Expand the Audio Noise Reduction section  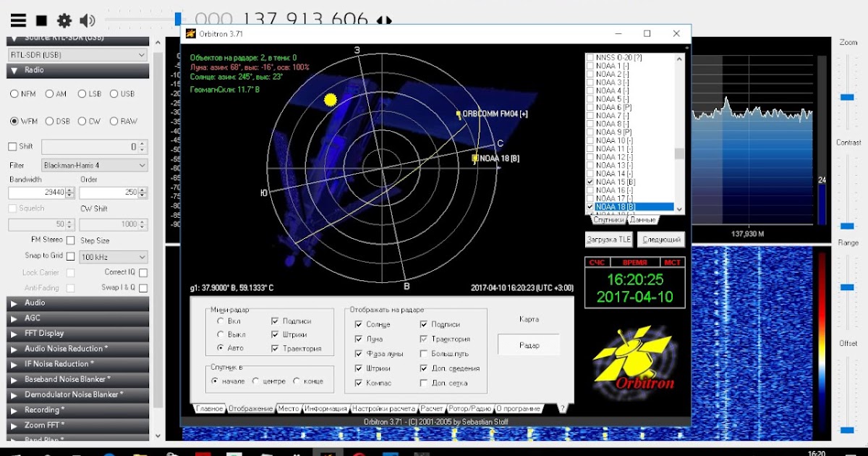[x=78, y=349]
